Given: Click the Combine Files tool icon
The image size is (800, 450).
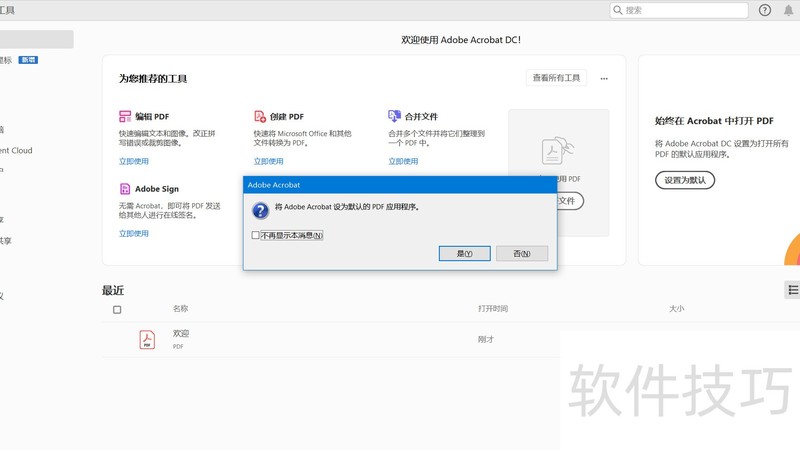Looking at the screenshot, I should click(x=394, y=116).
